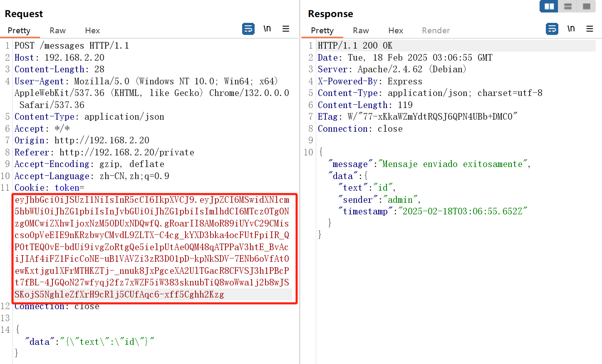Switch Request view to Raw tab
The width and height of the screenshot is (602, 364).
pyautogui.click(x=57, y=30)
